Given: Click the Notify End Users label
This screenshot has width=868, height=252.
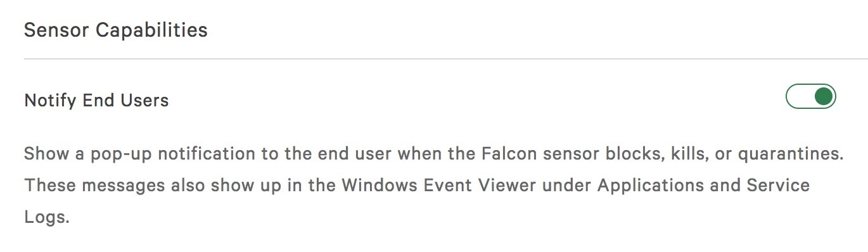Looking at the screenshot, I should tap(96, 100).
